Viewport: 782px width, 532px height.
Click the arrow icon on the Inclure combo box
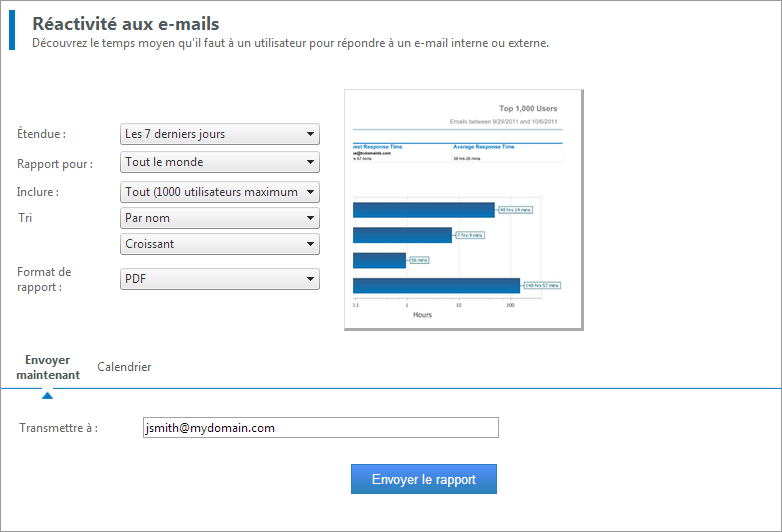pos(310,192)
